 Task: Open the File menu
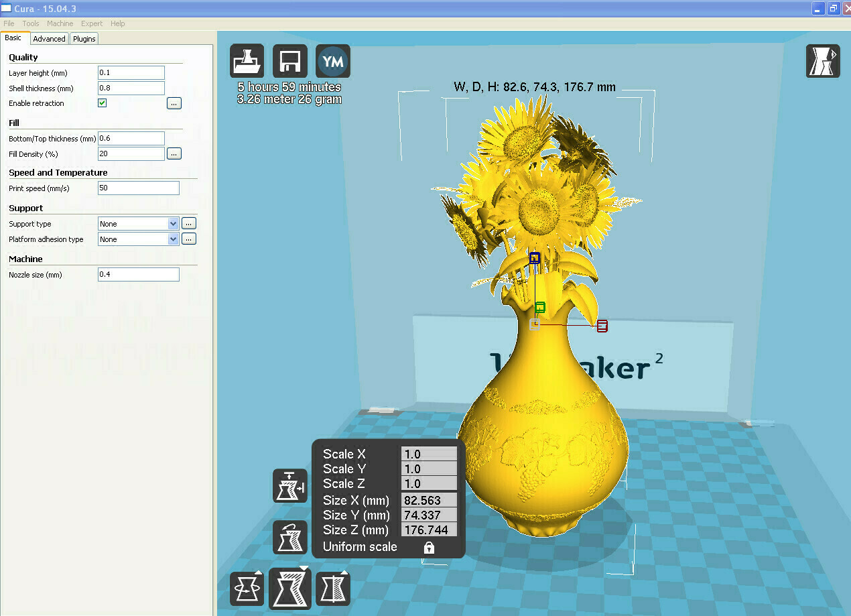pos(9,23)
